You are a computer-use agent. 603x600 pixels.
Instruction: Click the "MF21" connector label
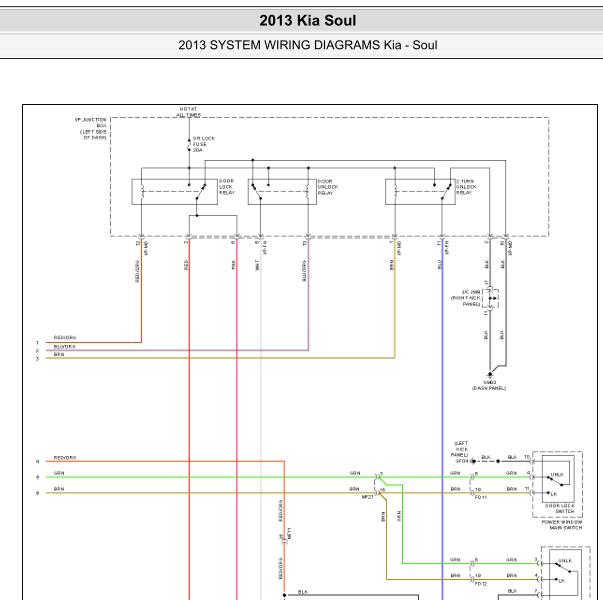tap(367, 497)
